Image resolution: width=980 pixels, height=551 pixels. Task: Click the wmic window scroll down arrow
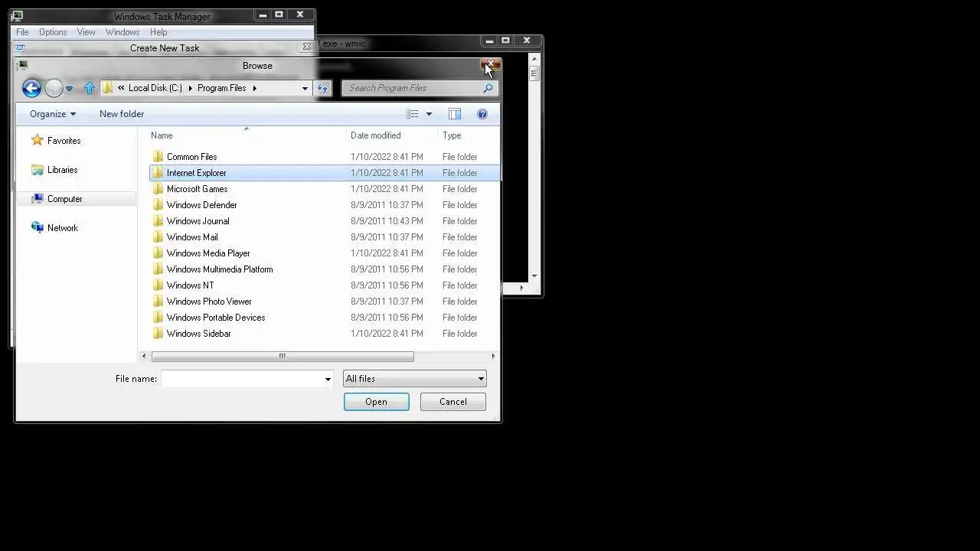tap(534, 276)
